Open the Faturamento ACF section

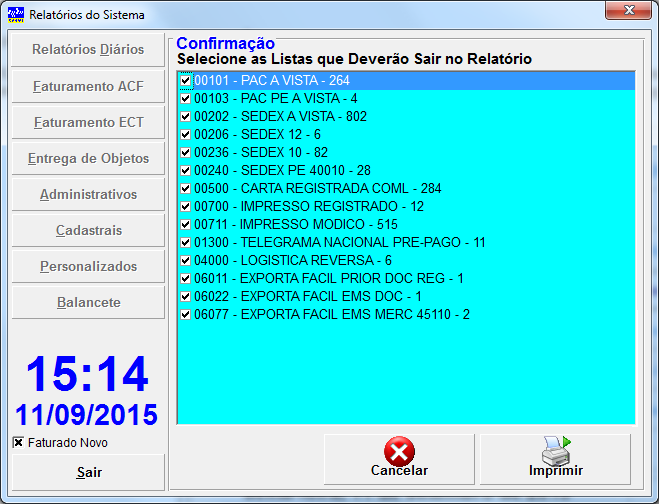pyautogui.click(x=88, y=86)
